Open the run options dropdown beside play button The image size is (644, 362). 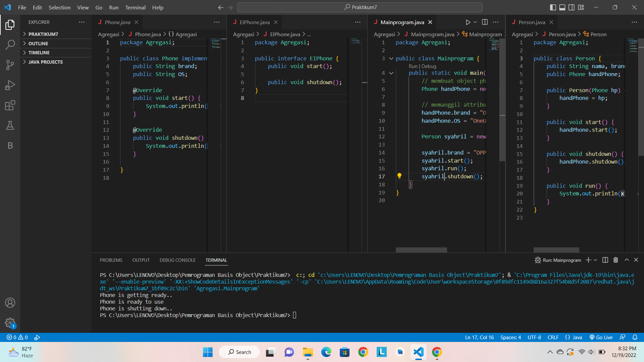[474, 22]
